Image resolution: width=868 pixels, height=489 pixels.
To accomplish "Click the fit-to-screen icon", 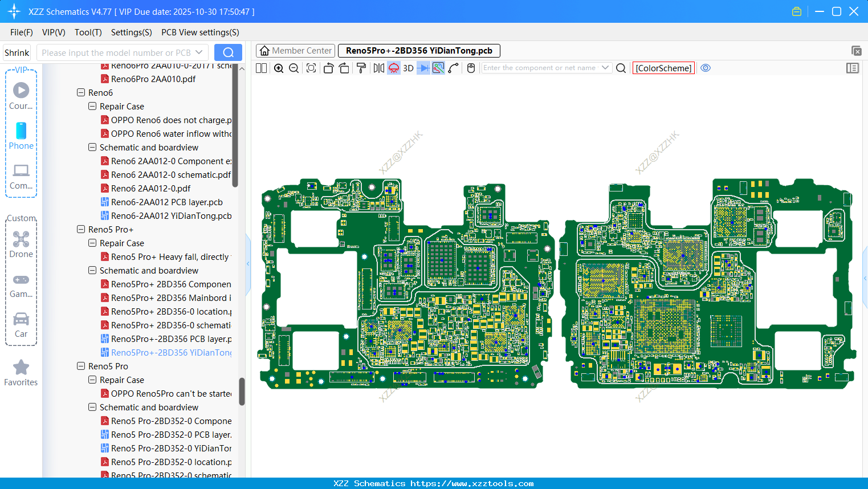I will pyautogui.click(x=311, y=68).
